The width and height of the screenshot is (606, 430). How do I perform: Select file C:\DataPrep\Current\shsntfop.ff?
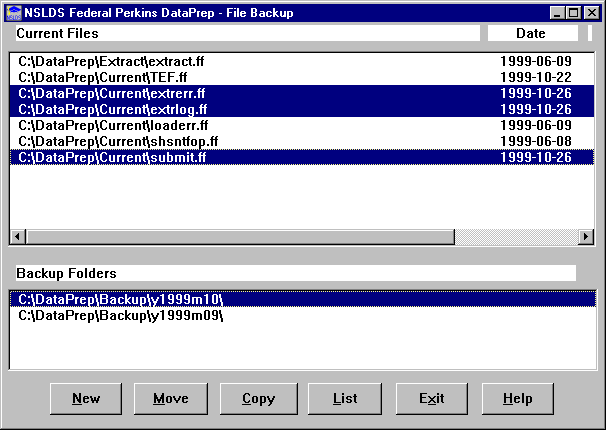[x=302, y=141]
